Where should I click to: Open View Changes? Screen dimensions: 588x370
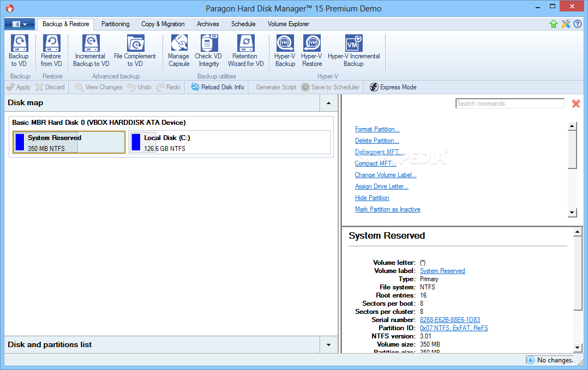point(99,87)
